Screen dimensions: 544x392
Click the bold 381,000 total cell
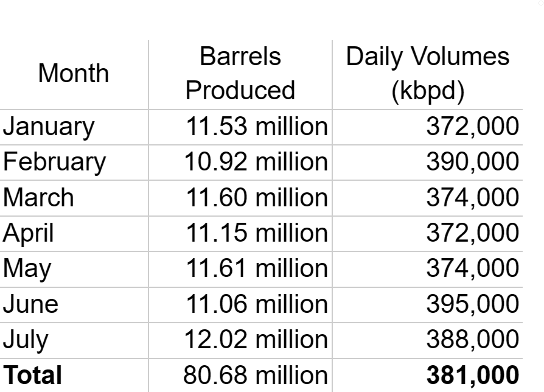pyautogui.click(x=427, y=376)
